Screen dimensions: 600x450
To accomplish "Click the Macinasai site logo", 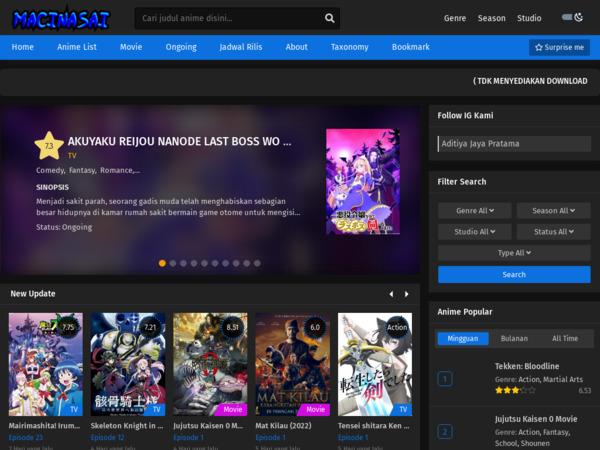I will pos(61,18).
